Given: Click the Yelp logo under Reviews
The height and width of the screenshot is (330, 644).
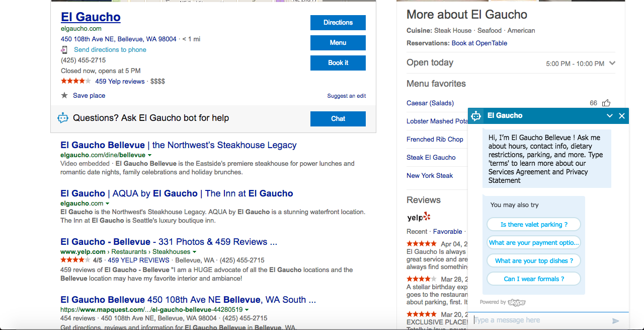Looking at the screenshot, I should coord(419,217).
